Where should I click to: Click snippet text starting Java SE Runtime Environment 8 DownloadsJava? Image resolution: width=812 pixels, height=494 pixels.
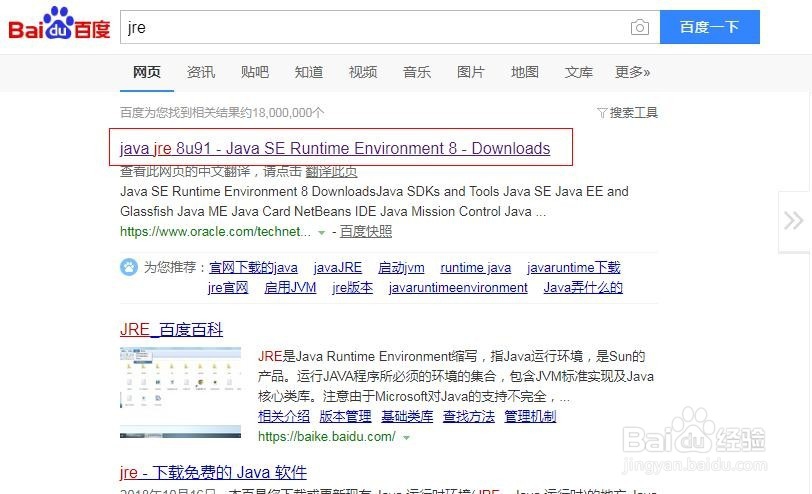click(374, 201)
